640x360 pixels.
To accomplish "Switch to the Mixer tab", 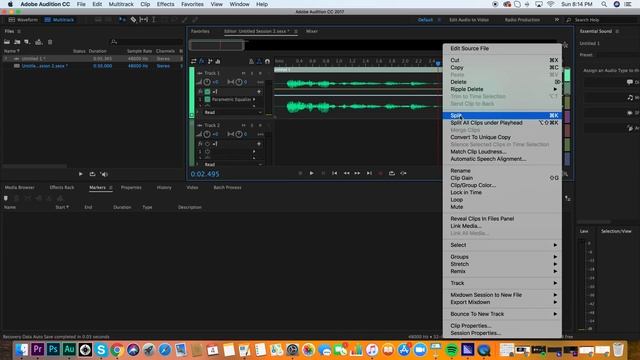I will [x=312, y=31].
